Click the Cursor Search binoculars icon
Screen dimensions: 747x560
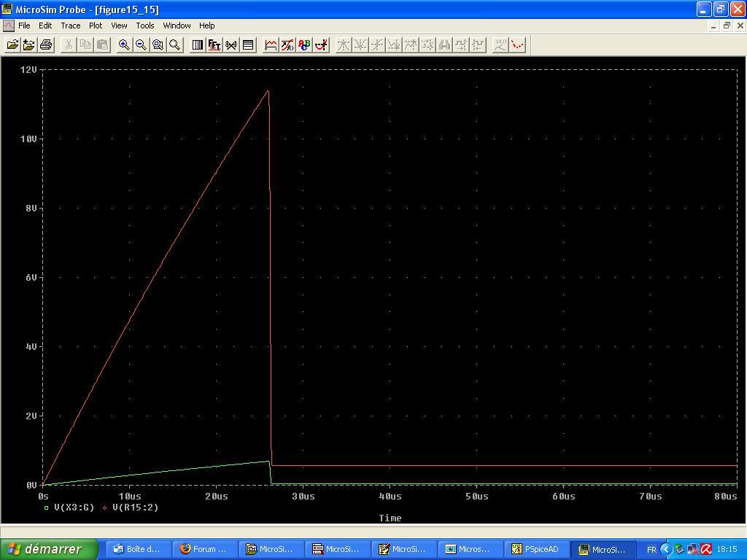pos(445,44)
